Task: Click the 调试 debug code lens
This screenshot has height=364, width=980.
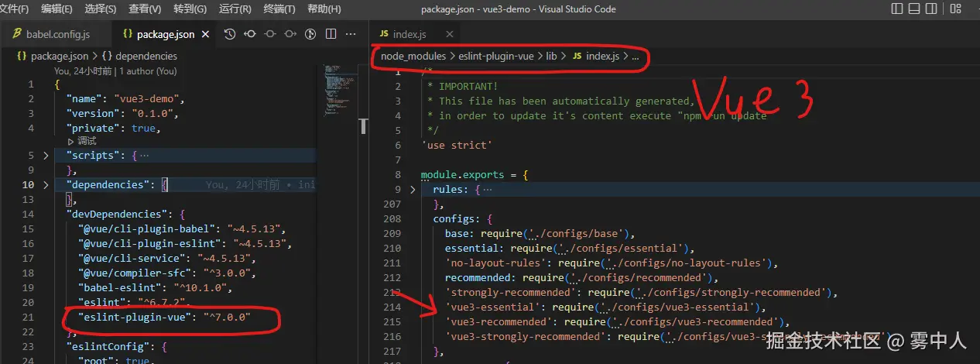Action: pyautogui.click(x=82, y=141)
